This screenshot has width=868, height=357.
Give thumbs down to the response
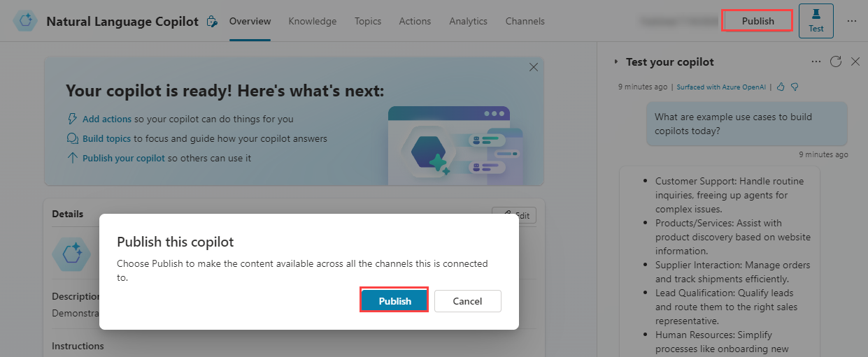pyautogui.click(x=795, y=87)
